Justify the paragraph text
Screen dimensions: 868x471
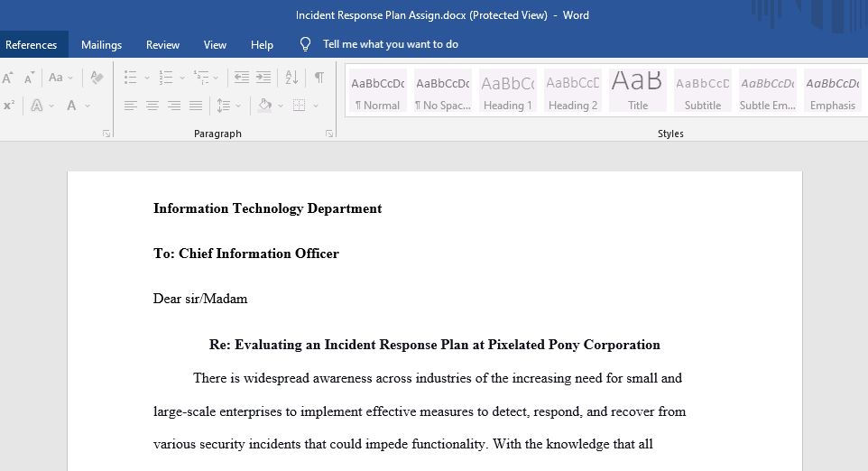tap(196, 106)
